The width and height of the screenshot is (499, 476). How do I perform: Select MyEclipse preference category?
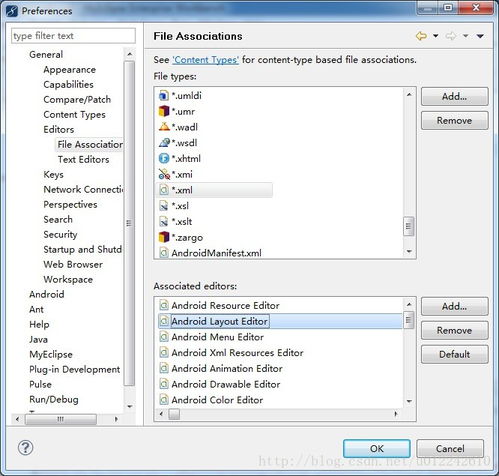(x=51, y=354)
